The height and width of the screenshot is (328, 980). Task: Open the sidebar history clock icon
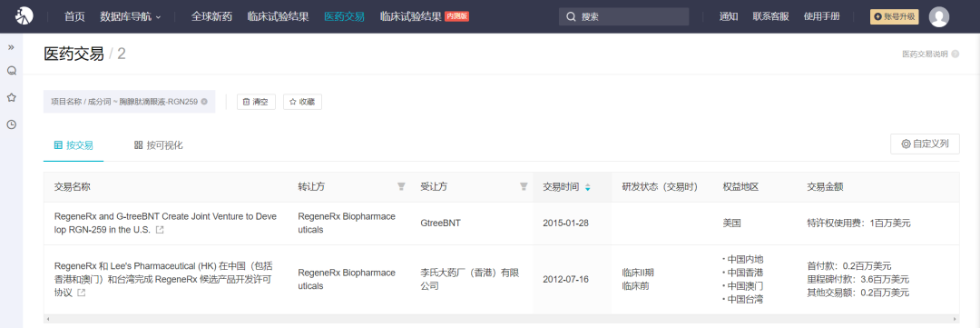coord(11,124)
